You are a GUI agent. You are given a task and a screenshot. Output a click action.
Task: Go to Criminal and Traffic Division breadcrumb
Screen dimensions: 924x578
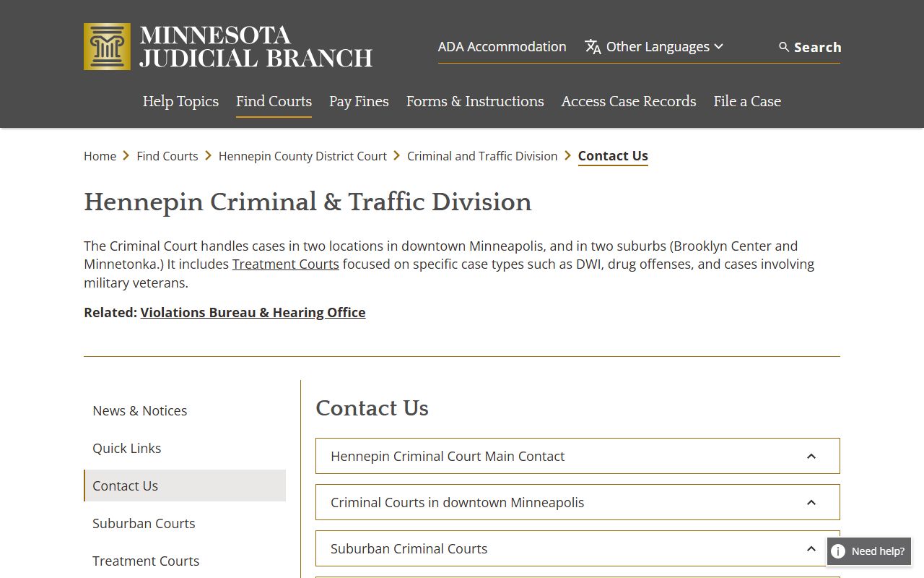coord(482,156)
